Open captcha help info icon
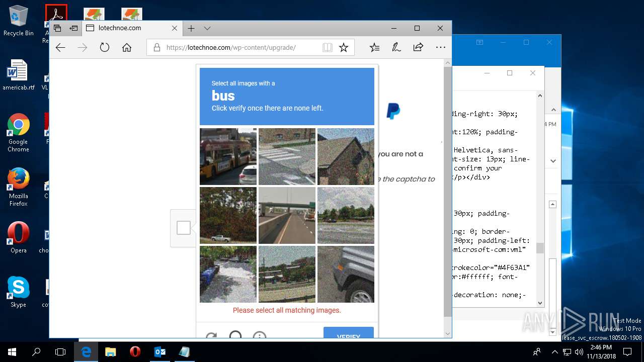Image resolution: width=644 pixels, height=362 pixels. 260,335
